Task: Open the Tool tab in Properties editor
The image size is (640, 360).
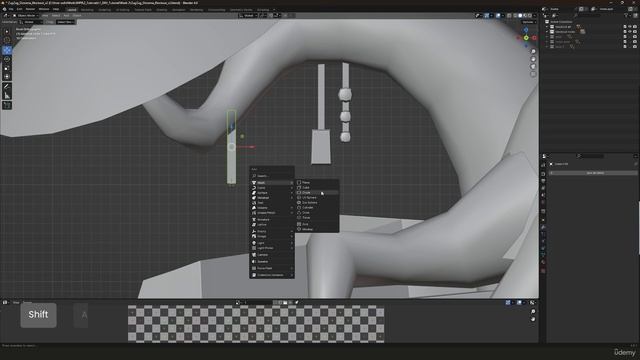Action: coord(543,165)
